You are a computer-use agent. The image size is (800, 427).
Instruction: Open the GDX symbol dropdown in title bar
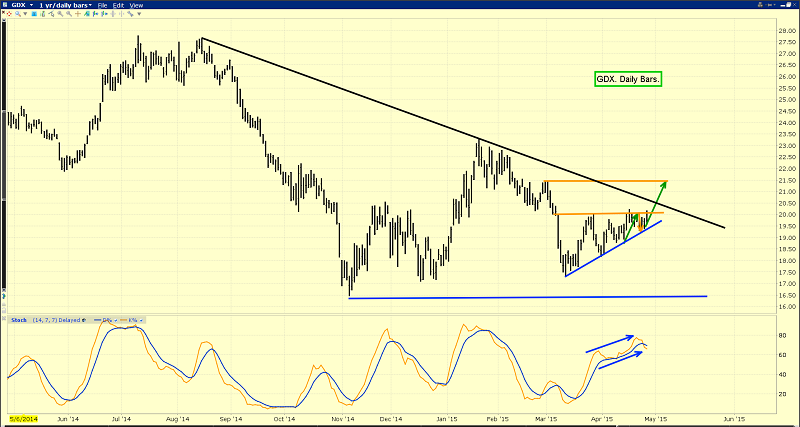point(31,5)
